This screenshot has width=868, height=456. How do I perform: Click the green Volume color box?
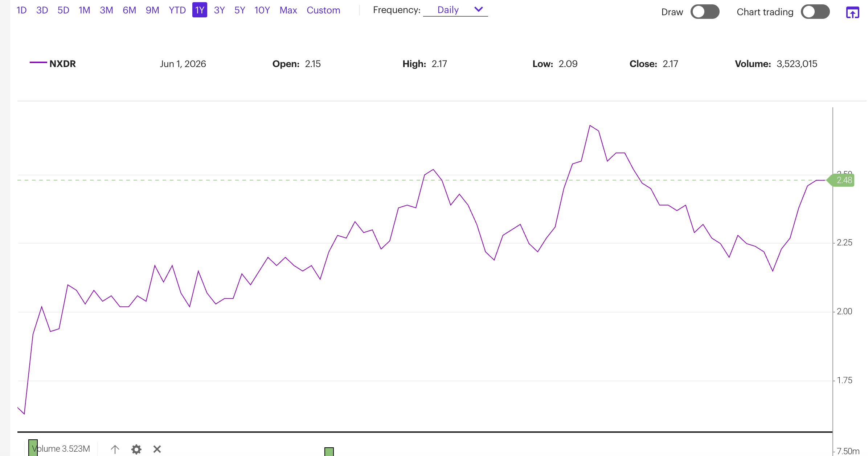[33, 448]
